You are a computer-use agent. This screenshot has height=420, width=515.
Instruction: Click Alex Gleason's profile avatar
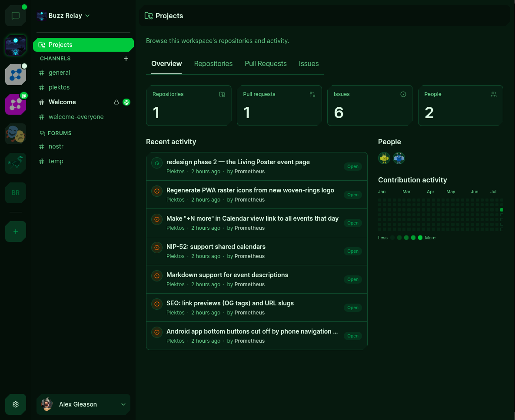pos(47,404)
